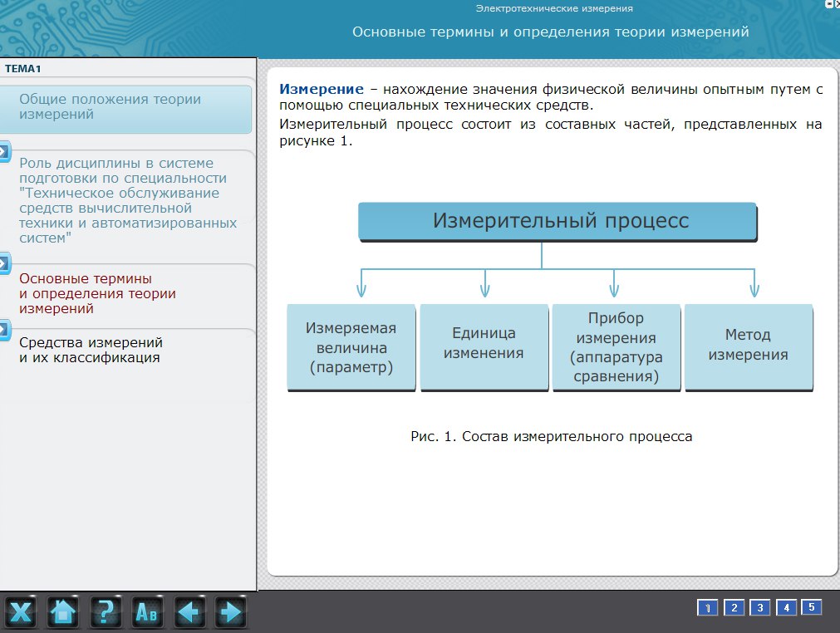Click arrow marker beside 'Средства измерений' topic

4,330
